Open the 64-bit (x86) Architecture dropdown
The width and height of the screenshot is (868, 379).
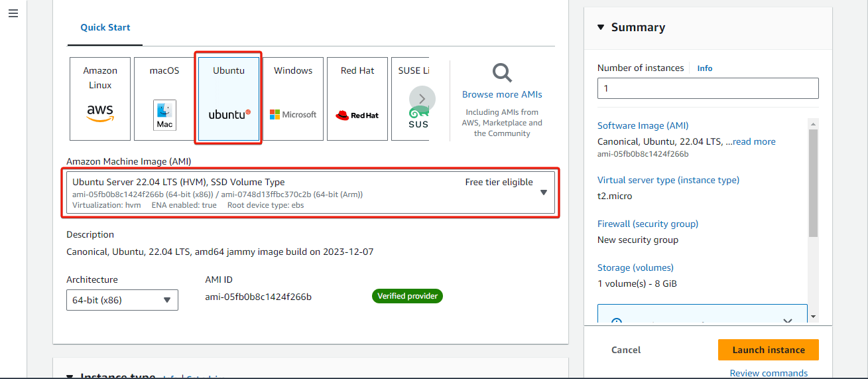[122, 300]
